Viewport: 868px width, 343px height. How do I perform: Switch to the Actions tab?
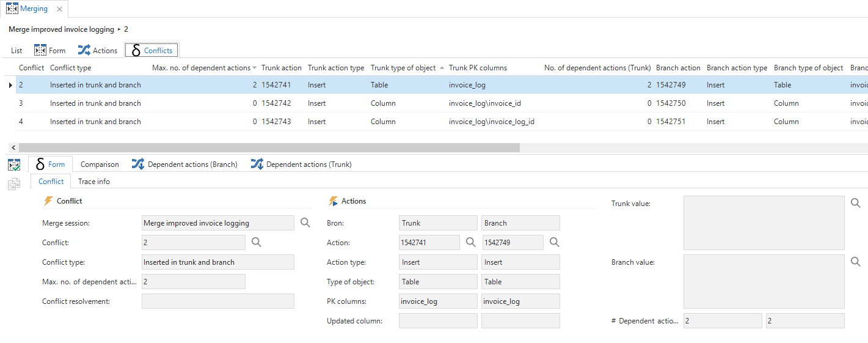[x=98, y=51]
